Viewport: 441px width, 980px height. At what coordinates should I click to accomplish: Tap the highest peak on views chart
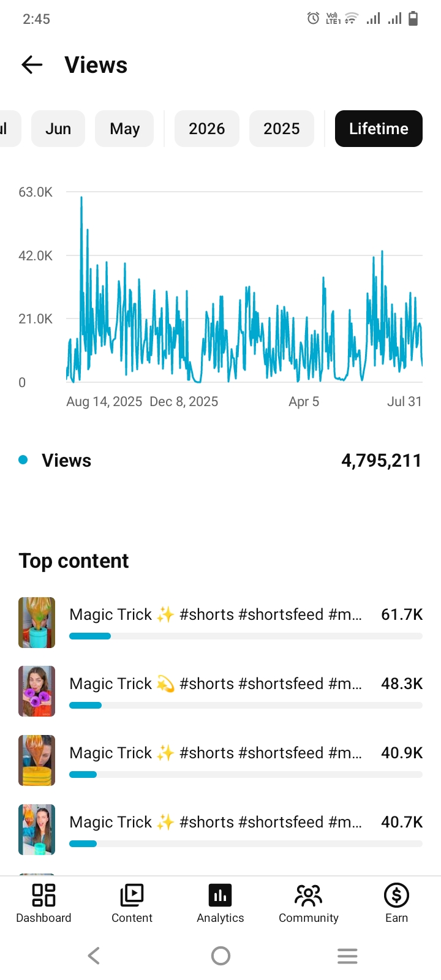tap(81, 198)
